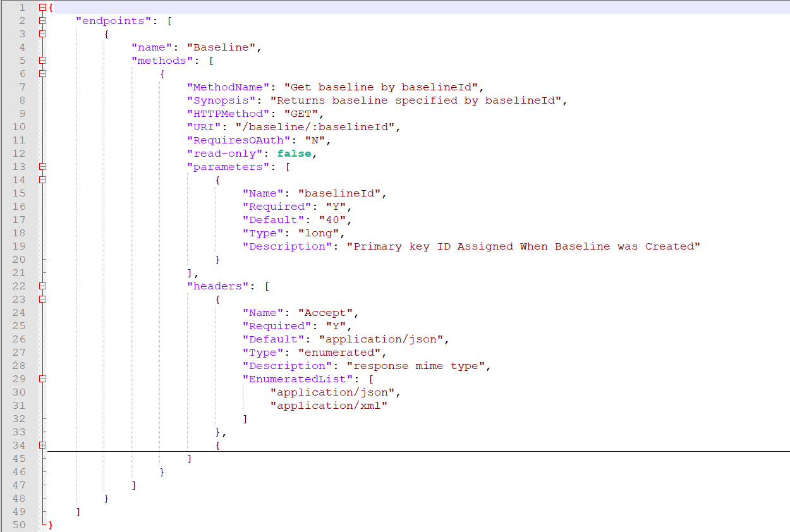The height and width of the screenshot is (532, 790).
Task: Collapse the Accept header object fold on line 23
Action: 42,299
